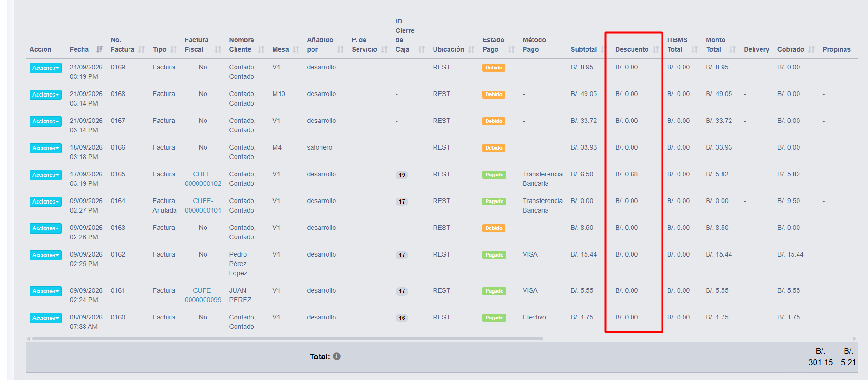The image size is (868, 380).
Task: Open fiscal invoice link CUFE-0000000101
Action: (203, 205)
